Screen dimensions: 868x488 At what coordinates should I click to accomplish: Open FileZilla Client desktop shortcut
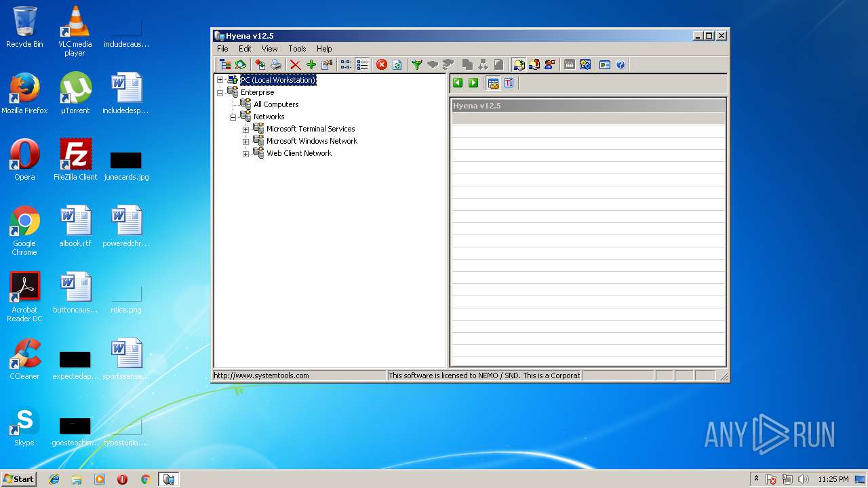tap(75, 160)
